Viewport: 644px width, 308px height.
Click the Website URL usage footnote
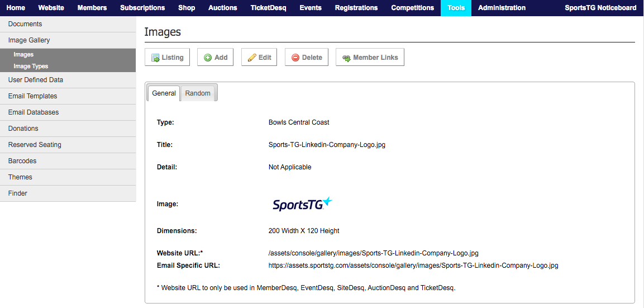click(306, 288)
